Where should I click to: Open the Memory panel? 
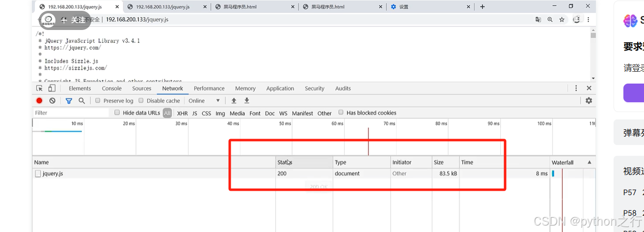[x=245, y=88]
